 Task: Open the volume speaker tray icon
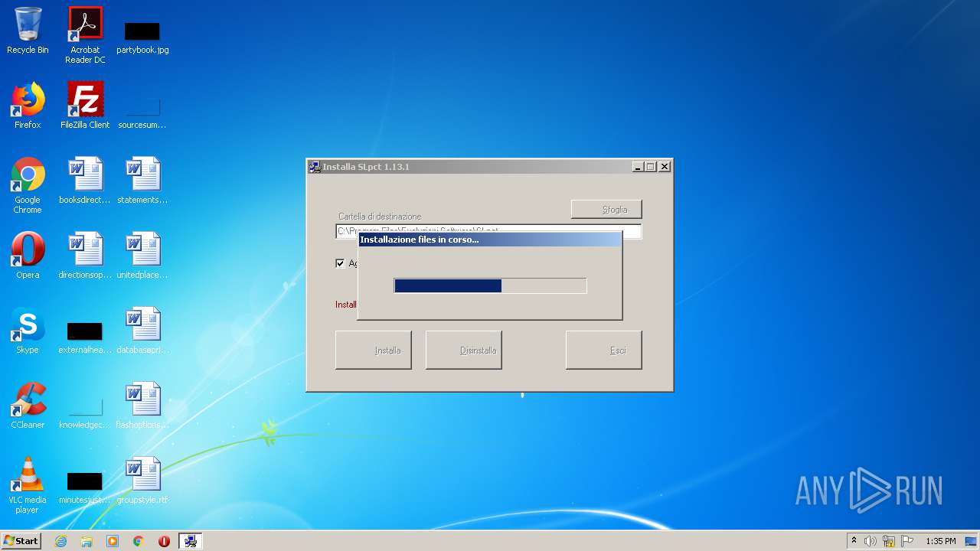coord(871,541)
